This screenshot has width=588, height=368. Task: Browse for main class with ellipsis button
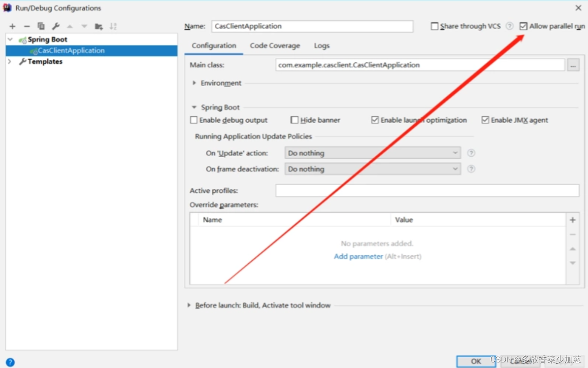(x=573, y=65)
